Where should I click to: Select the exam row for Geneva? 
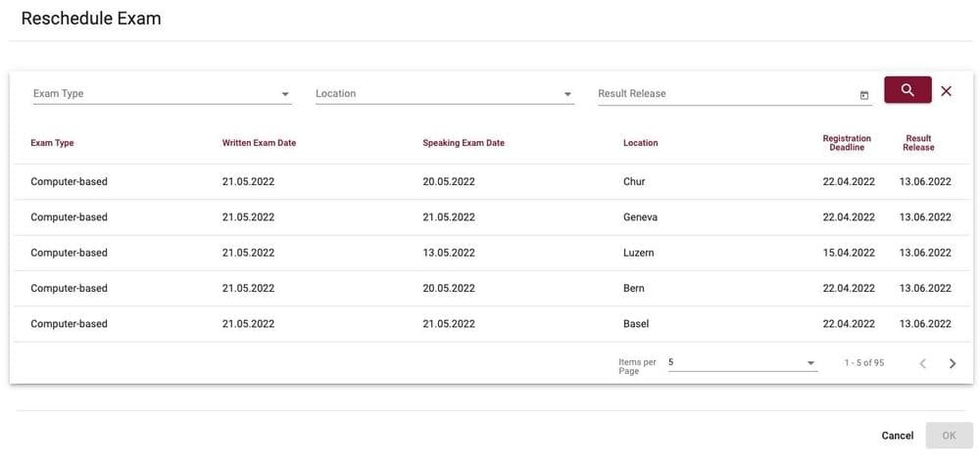490,217
